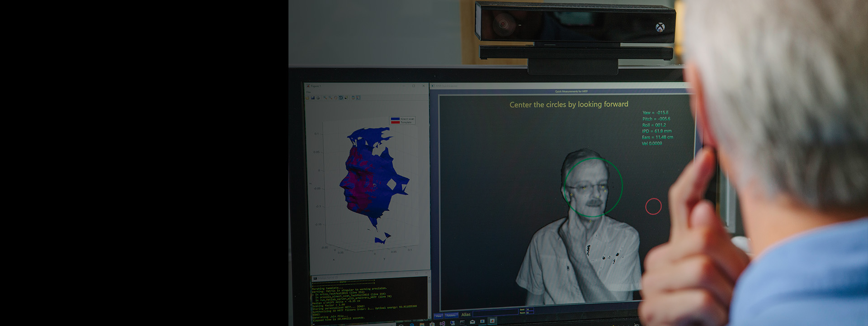The image size is (868, 326).
Task: Click the Insert Colorbar icon
Action: pos(353,98)
